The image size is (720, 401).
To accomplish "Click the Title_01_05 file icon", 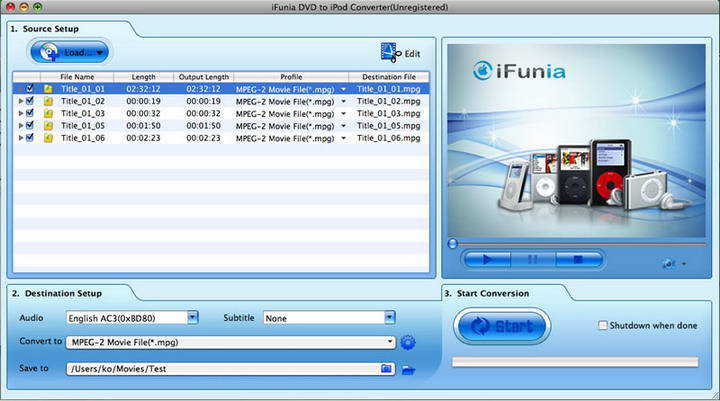I will [x=48, y=125].
